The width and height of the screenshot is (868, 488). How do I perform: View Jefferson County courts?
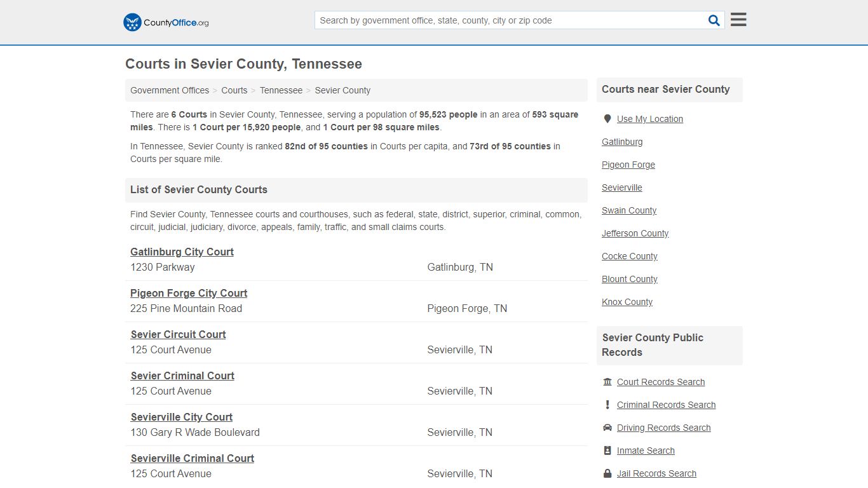coord(635,233)
